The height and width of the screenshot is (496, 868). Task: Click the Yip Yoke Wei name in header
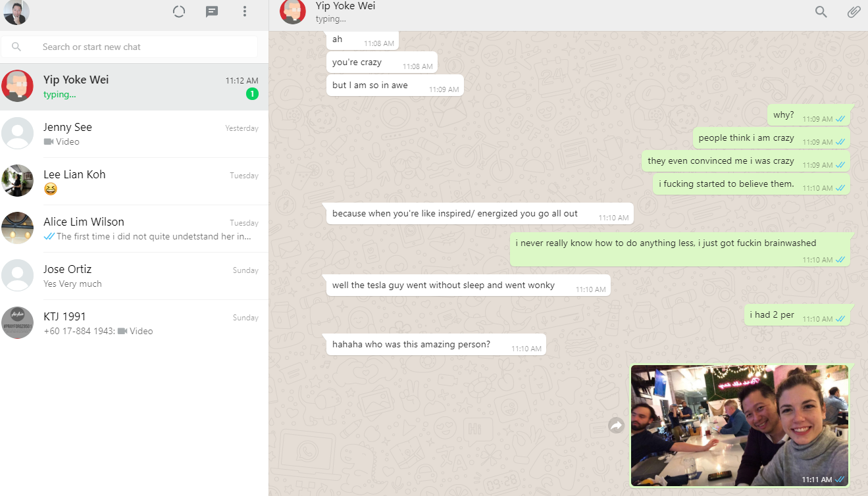345,7
